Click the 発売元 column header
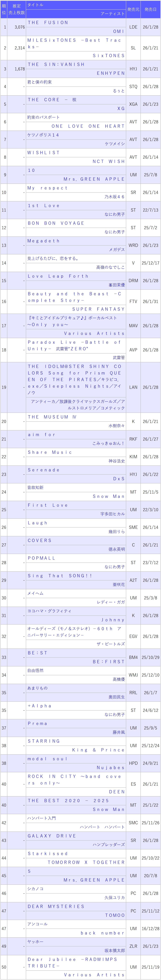Image resolution: width=161 pixels, height=980 pixels. pyautogui.click(x=133, y=9)
